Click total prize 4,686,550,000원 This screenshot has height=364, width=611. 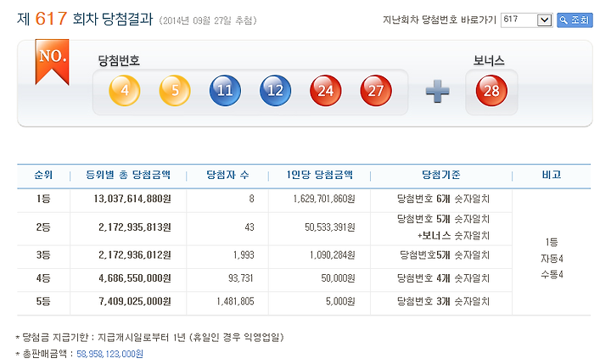click(x=135, y=278)
